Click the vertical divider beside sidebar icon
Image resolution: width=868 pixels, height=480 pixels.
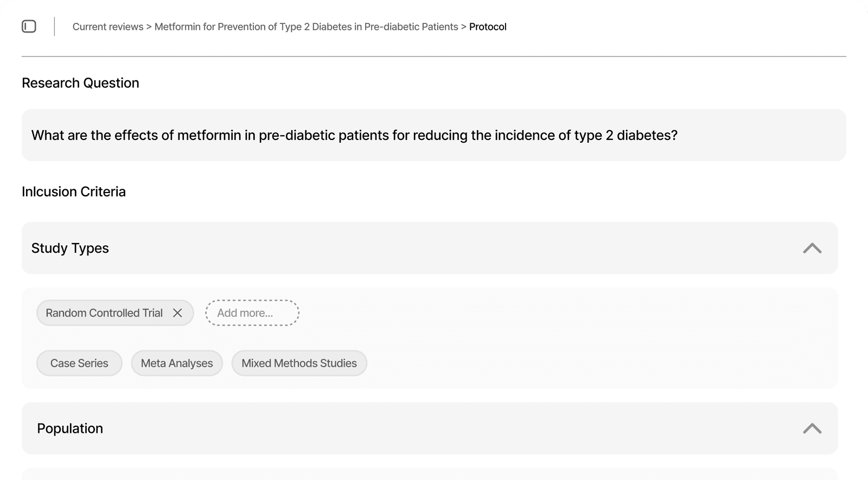[54, 27]
